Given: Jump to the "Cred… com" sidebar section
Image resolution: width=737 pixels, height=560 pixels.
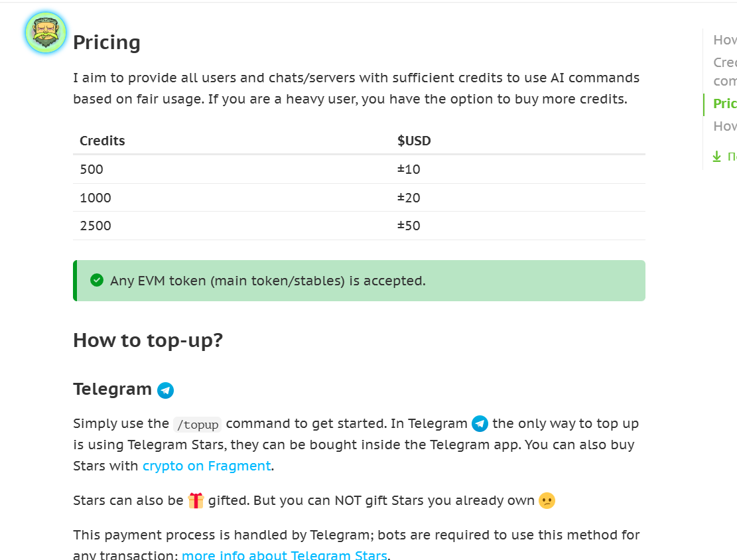Looking at the screenshot, I should [x=724, y=72].
